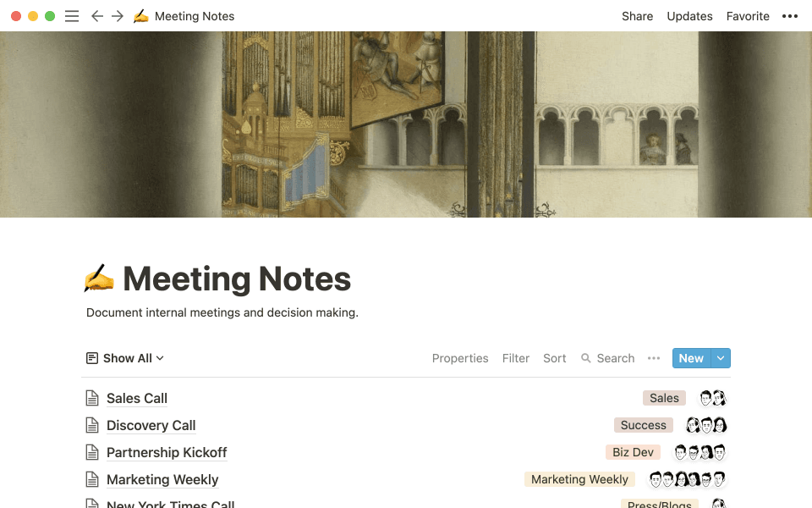This screenshot has width=812, height=508.
Task: Click the forward navigation arrow
Action: tap(118, 15)
